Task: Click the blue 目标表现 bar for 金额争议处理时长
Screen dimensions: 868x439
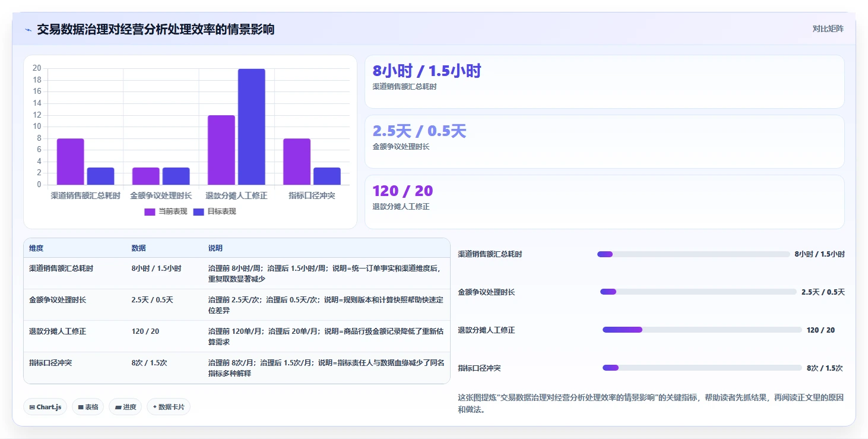Action: [176, 176]
